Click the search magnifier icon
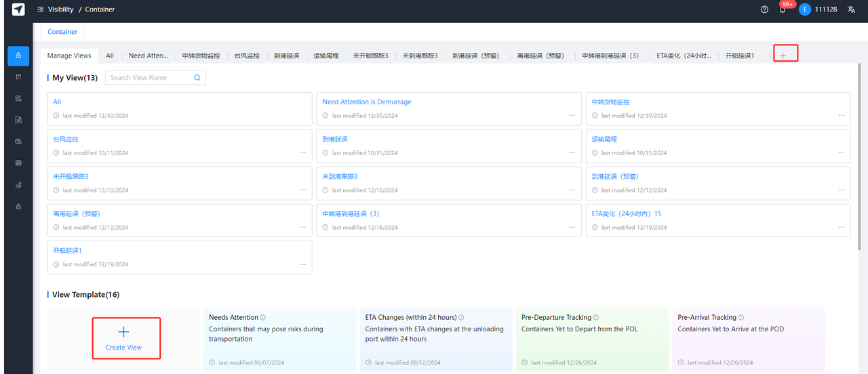This screenshot has width=868, height=374. pyautogui.click(x=197, y=78)
